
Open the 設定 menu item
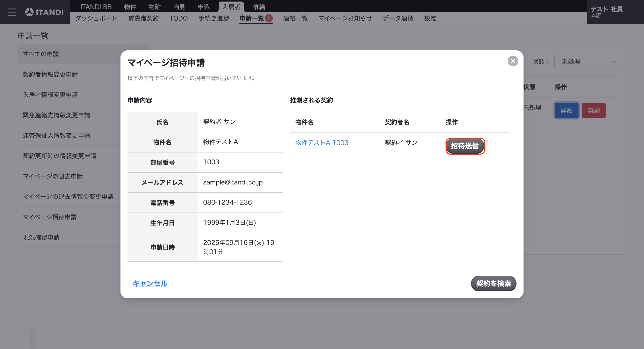(x=430, y=18)
